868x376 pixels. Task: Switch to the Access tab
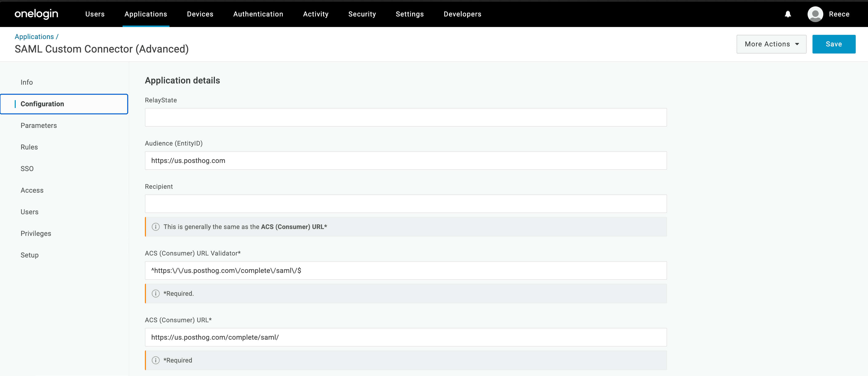tap(32, 190)
